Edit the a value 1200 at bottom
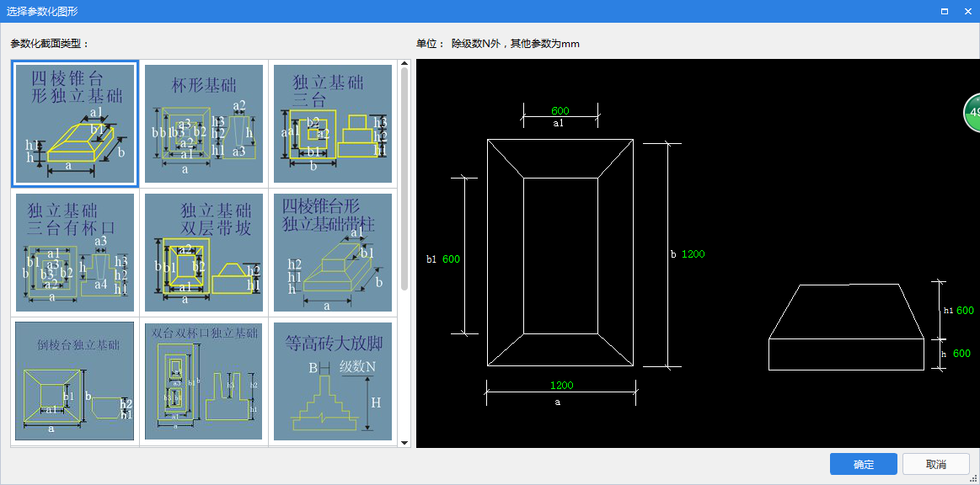The width and height of the screenshot is (980, 485). [561, 385]
